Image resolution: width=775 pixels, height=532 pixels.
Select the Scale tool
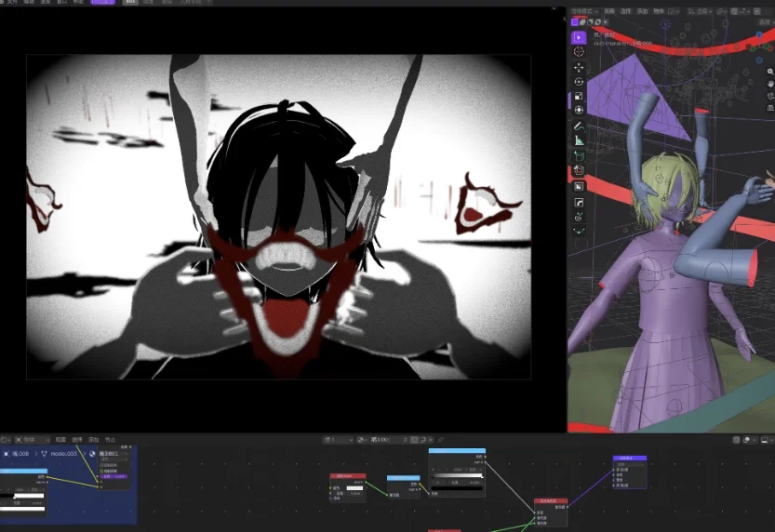pyautogui.click(x=579, y=96)
